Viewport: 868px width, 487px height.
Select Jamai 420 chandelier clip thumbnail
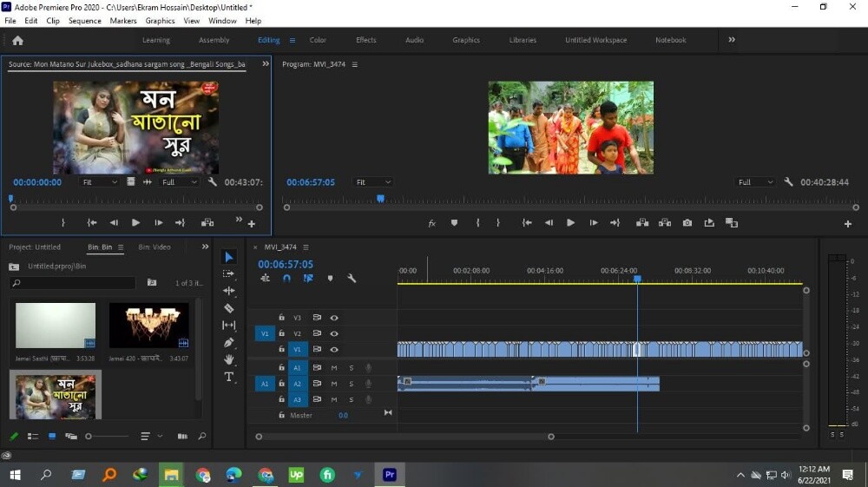[x=149, y=326]
